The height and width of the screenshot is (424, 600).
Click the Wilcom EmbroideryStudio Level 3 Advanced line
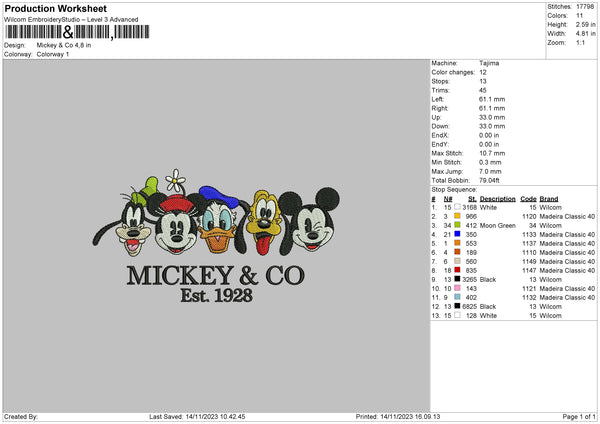[x=71, y=20]
